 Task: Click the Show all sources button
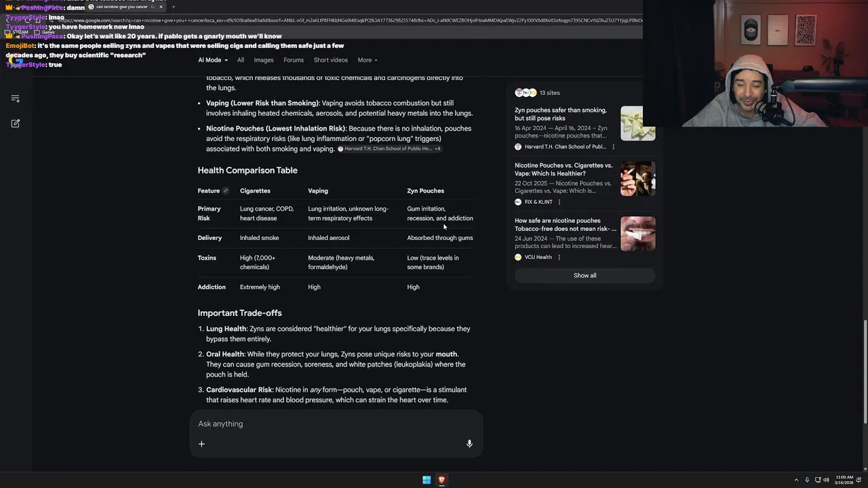pos(585,276)
